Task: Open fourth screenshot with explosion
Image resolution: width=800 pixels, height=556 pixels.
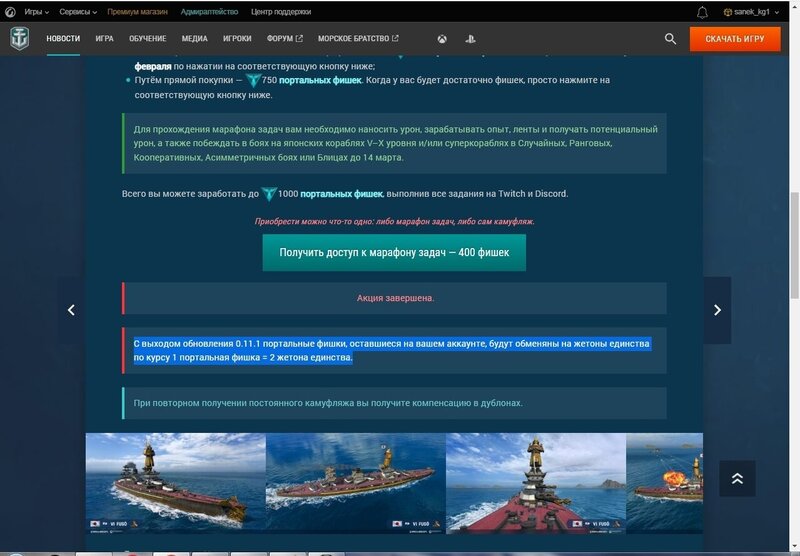Action: tap(664, 484)
